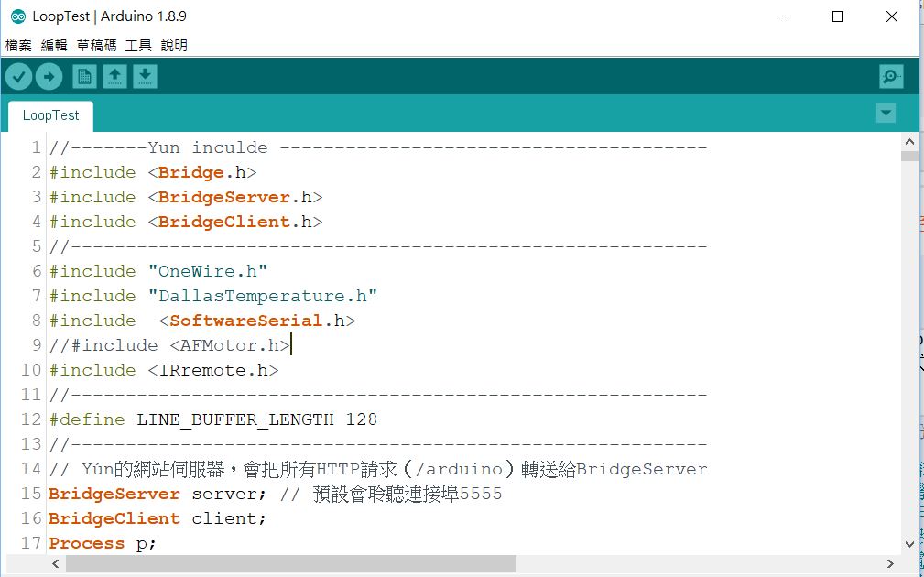This screenshot has height=577, width=924.
Task: Click "BridgeServer.h" in line 3 include
Action: [x=235, y=198]
